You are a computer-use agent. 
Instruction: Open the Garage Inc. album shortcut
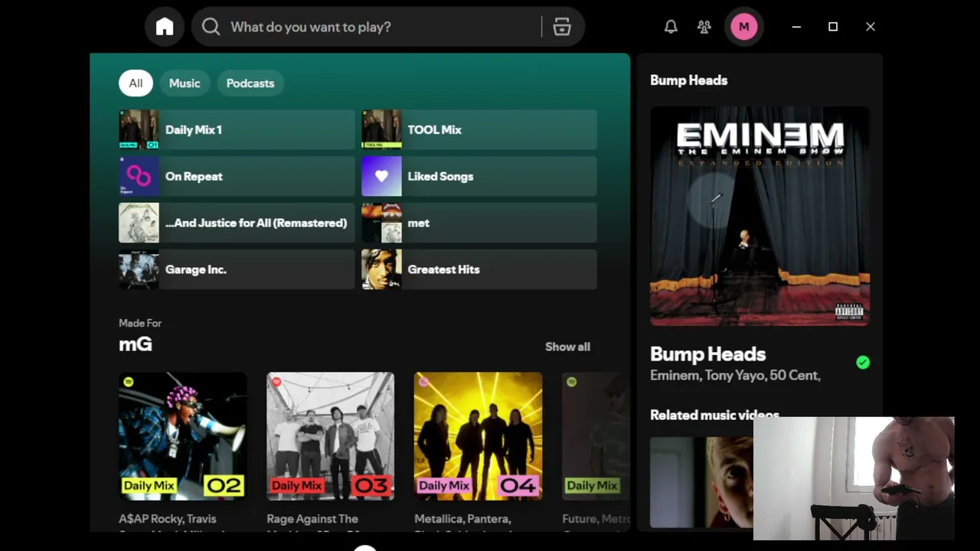pos(237,269)
